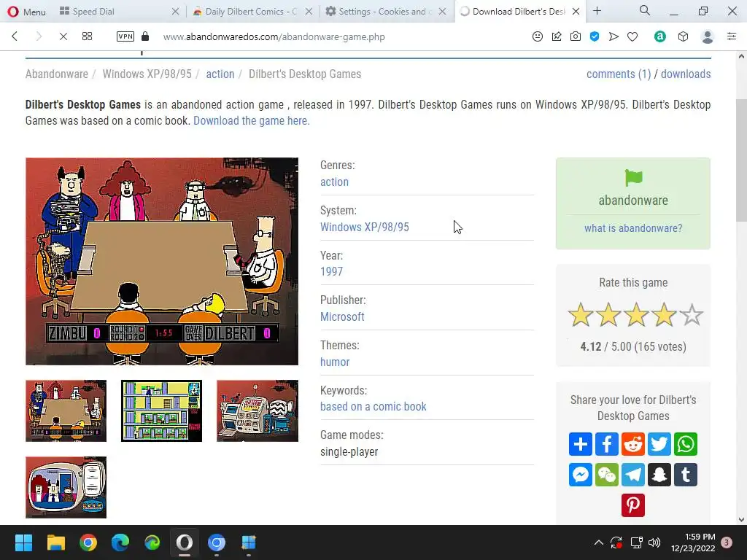The image size is (747, 560).
Task: Open the Windows XP/98/95 breadcrumb
Action: click(x=147, y=74)
